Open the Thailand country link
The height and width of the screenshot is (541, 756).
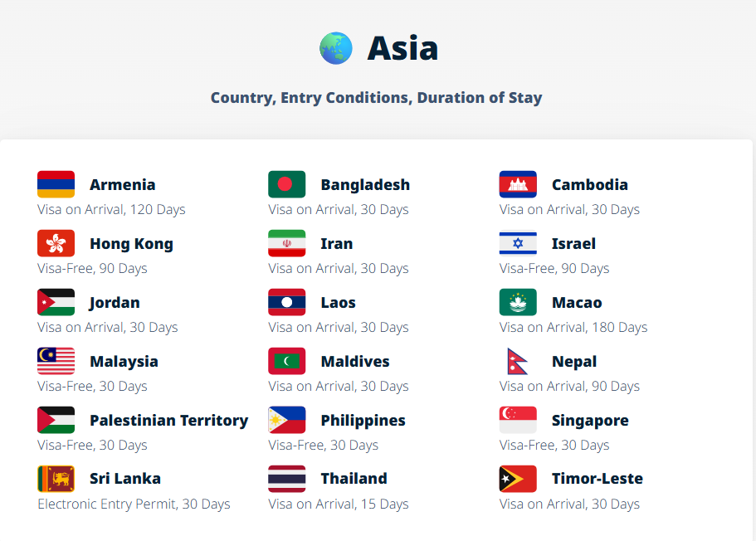click(x=354, y=479)
